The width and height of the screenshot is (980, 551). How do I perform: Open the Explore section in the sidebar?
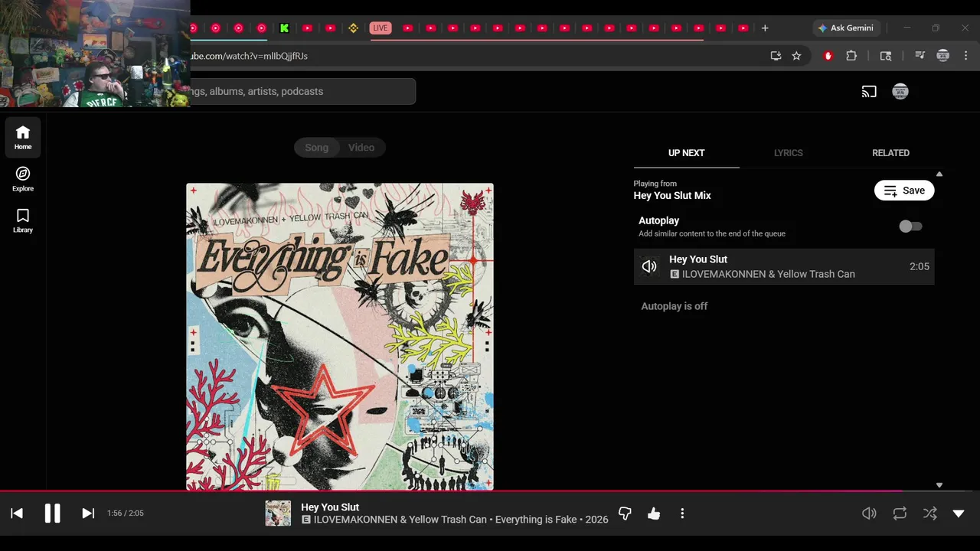point(23,179)
